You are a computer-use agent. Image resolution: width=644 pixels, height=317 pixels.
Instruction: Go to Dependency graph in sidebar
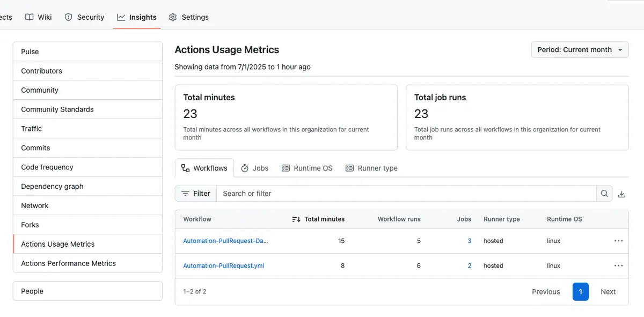point(52,186)
